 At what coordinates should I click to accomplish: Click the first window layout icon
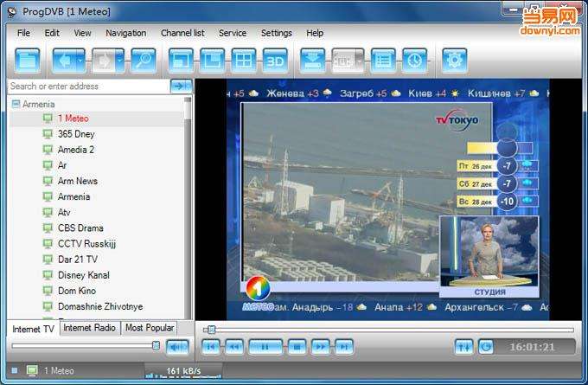[181, 61]
